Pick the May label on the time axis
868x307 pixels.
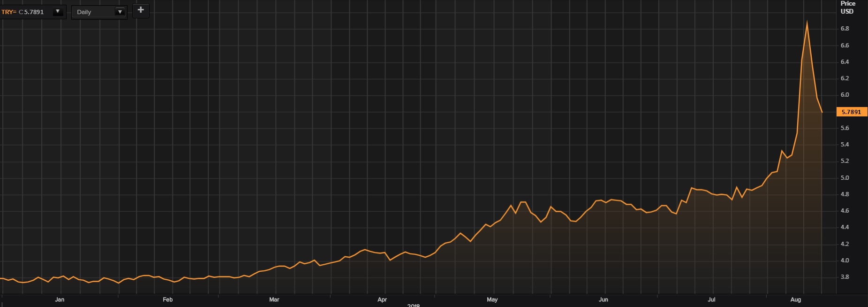[492, 299]
